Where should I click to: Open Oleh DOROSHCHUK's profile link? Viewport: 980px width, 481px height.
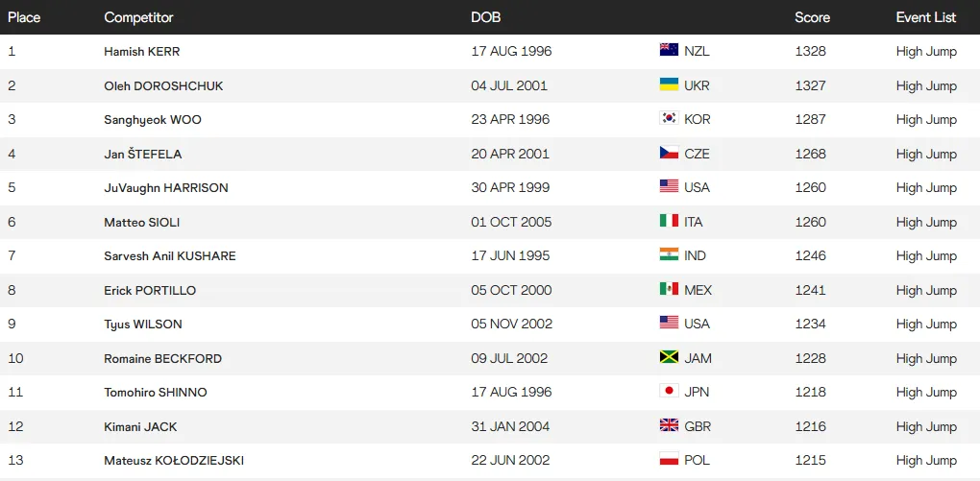click(x=163, y=85)
